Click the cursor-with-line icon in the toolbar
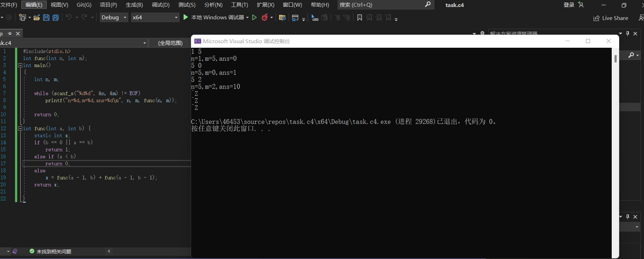644x259 pixels. 315,18
